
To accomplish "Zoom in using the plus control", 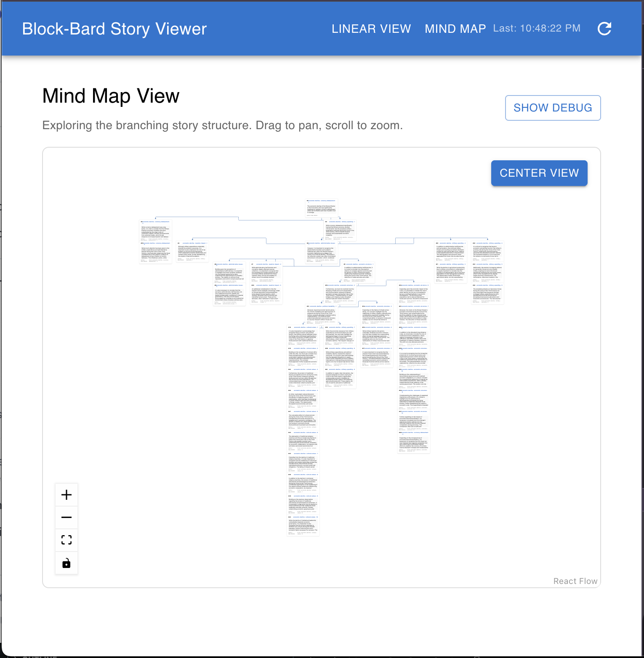I will click(x=67, y=495).
